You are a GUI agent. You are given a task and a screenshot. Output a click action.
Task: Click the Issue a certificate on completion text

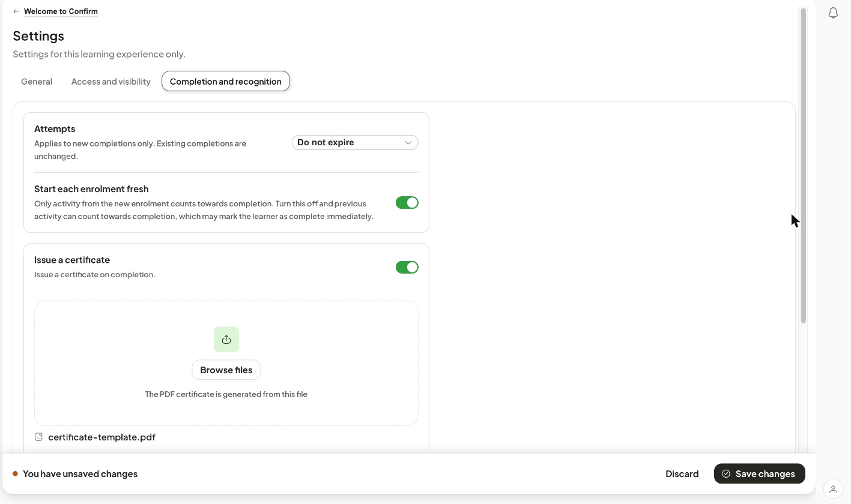pos(95,275)
